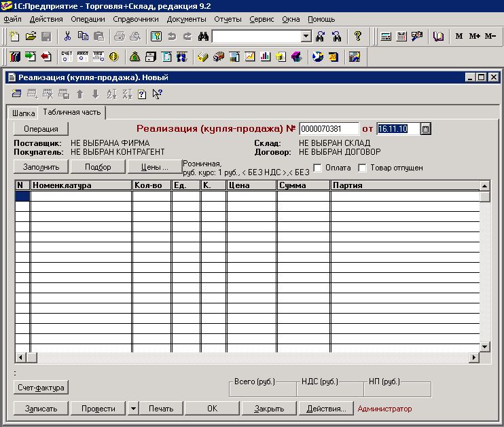Viewport: 504px width, 427px height.
Task: Click the Cut scissors icon
Action: pos(67,36)
